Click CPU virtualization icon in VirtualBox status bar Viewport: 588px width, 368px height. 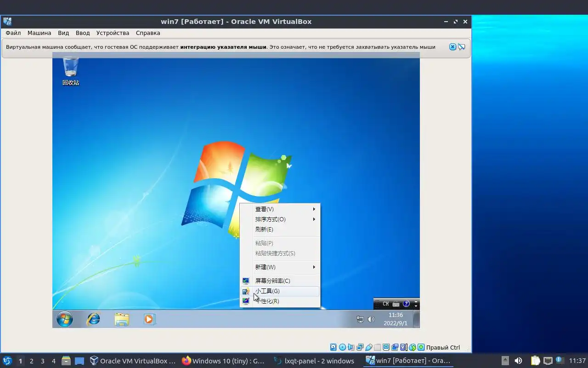click(403, 347)
